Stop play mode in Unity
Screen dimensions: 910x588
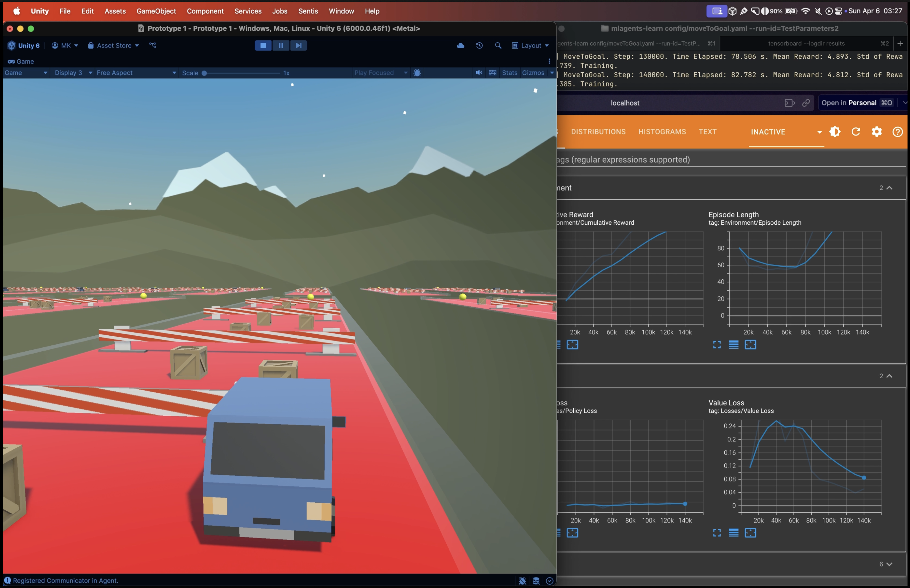pos(263,46)
